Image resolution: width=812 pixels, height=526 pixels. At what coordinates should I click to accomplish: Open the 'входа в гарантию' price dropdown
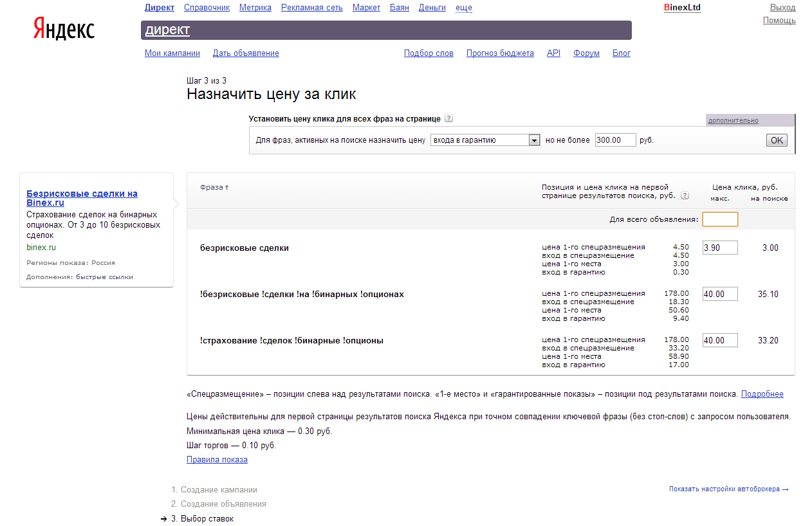[x=485, y=140]
